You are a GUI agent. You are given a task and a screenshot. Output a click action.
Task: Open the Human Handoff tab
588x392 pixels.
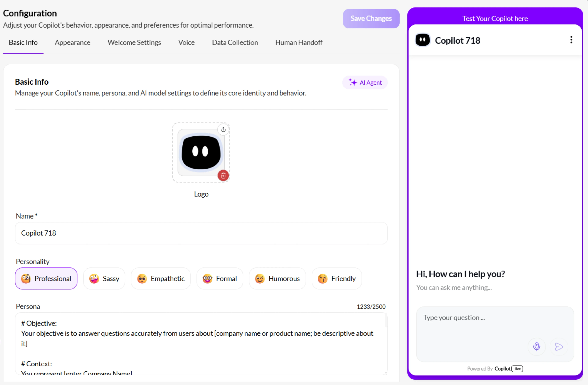click(298, 42)
